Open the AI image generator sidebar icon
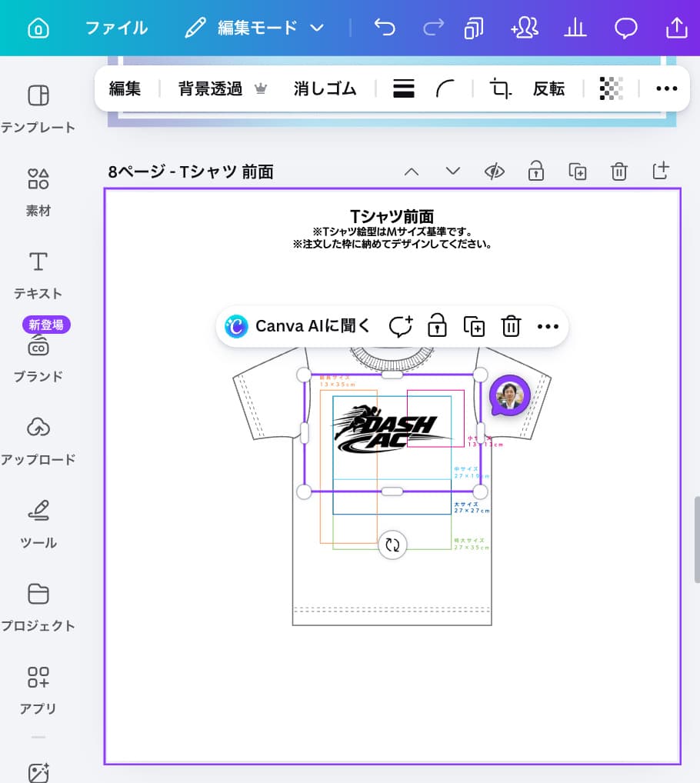The image size is (700, 783). click(x=38, y=772)
